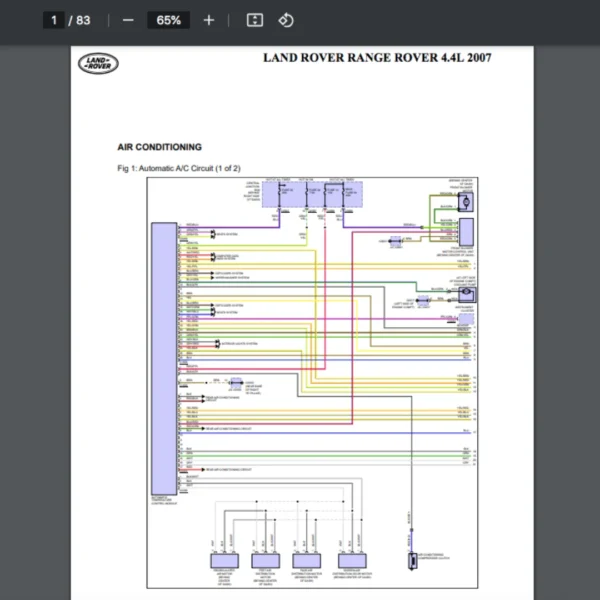Click the page number field showing 1

tap(54, 20)
